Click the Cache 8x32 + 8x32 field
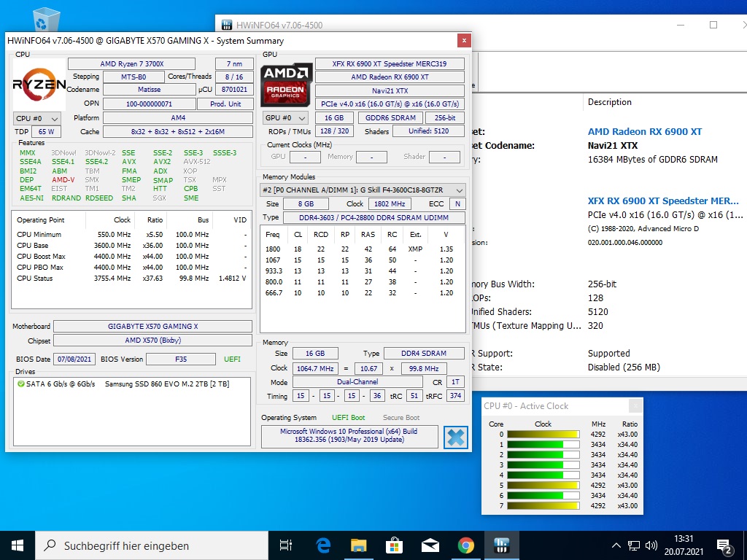The height and width of the screenshot is (560, 747). click(178, 131)
